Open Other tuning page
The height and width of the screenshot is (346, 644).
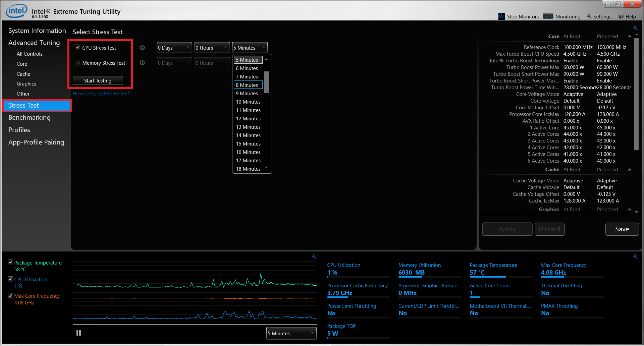click(x=23, y=94)
